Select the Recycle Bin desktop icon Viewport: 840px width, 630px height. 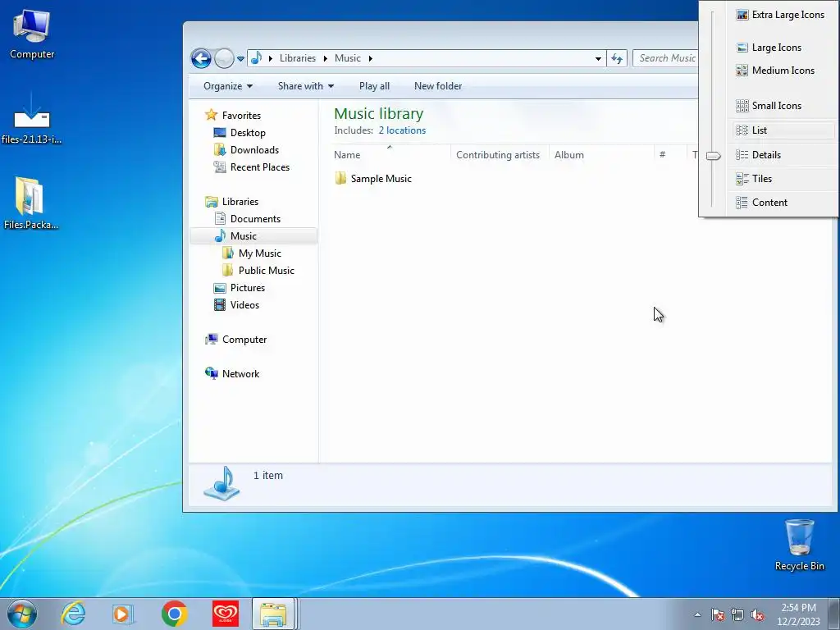tap(799, 545)
